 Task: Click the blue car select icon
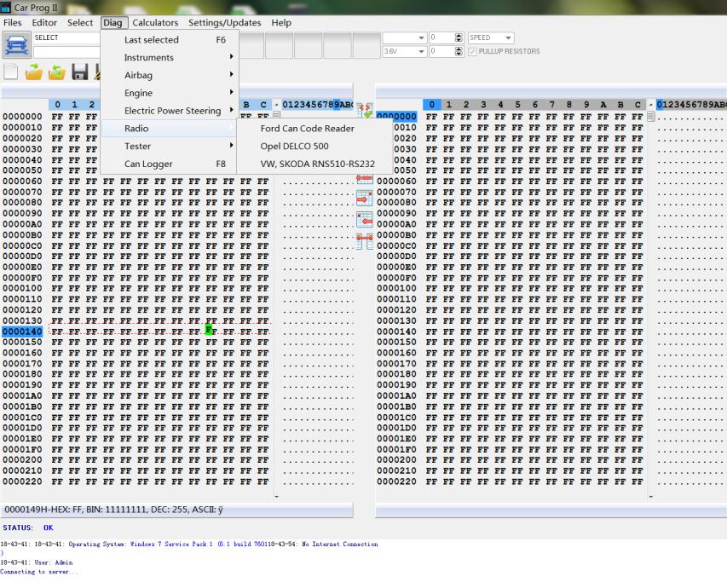click(16, 45)
